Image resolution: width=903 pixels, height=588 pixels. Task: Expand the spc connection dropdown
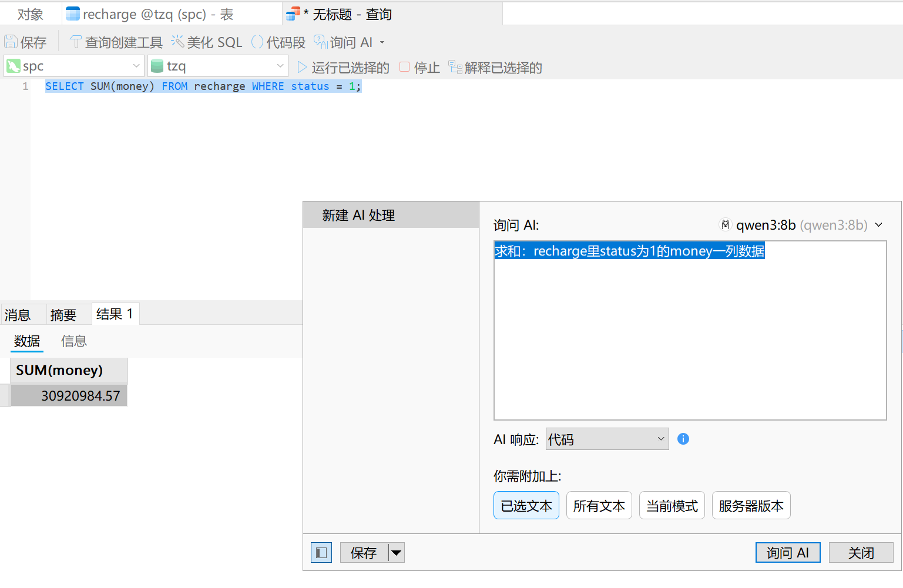point(136,66)
